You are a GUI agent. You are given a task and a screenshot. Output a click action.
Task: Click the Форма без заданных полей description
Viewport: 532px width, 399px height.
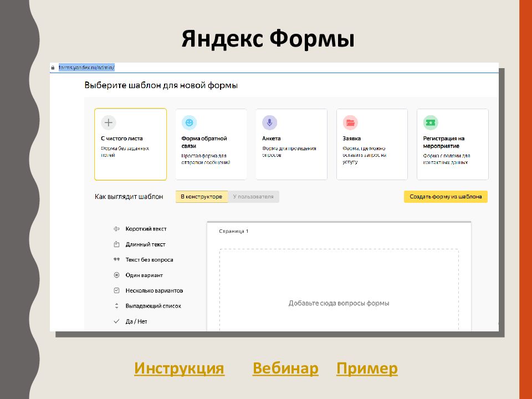tap(125, 152)
